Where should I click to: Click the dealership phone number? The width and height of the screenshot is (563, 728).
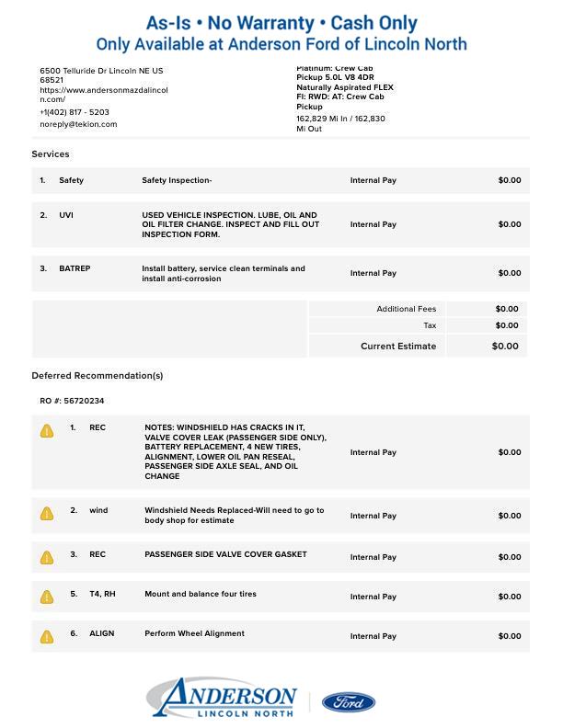[75, 112]
